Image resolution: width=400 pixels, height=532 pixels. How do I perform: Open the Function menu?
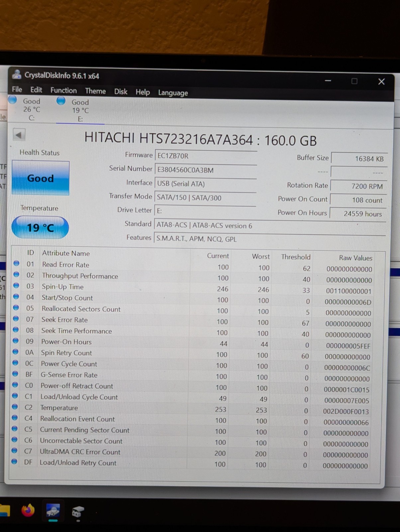click(63, 90)
